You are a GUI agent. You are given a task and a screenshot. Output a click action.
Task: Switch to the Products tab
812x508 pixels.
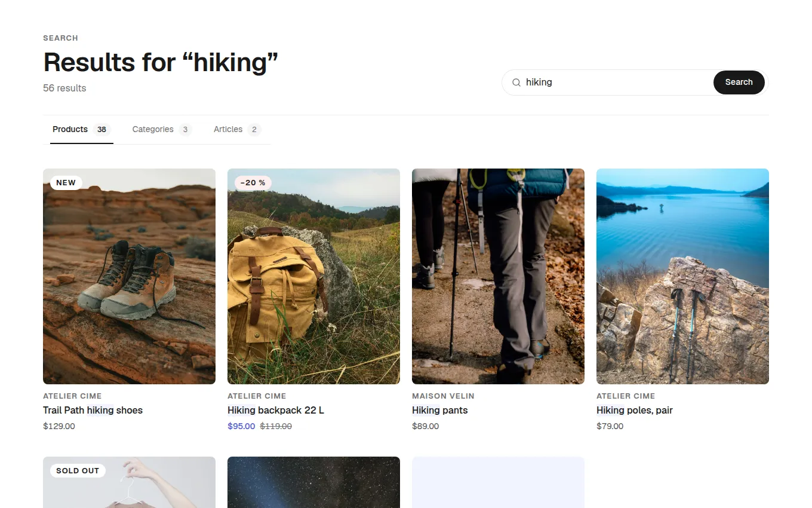click(x=82, y=130)
